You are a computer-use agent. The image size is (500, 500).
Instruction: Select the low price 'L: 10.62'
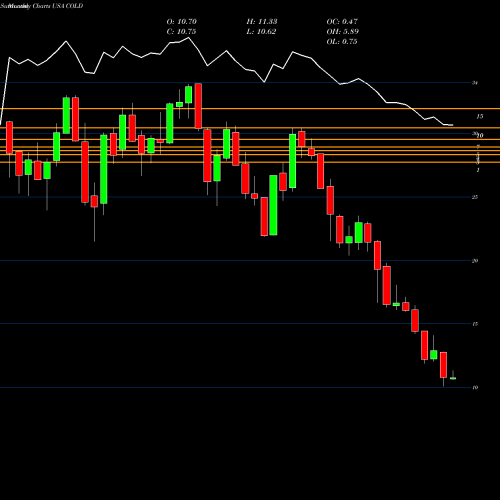click(x=261, y=32)
